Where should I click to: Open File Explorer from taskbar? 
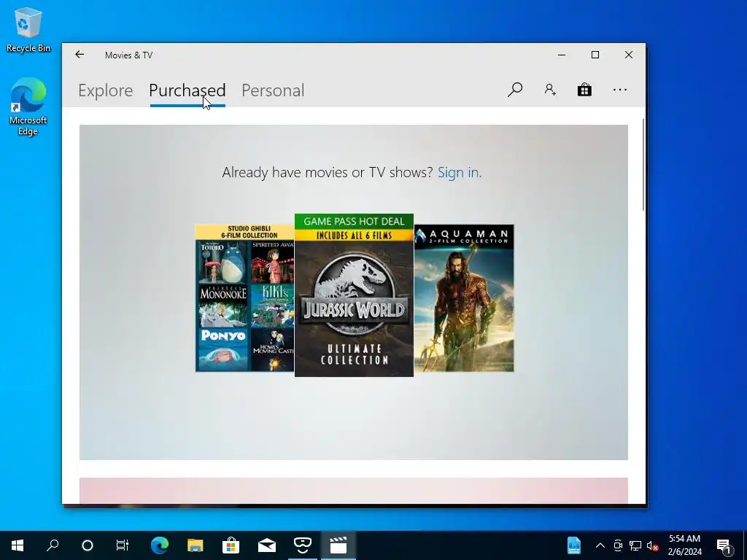coord(195,545)
